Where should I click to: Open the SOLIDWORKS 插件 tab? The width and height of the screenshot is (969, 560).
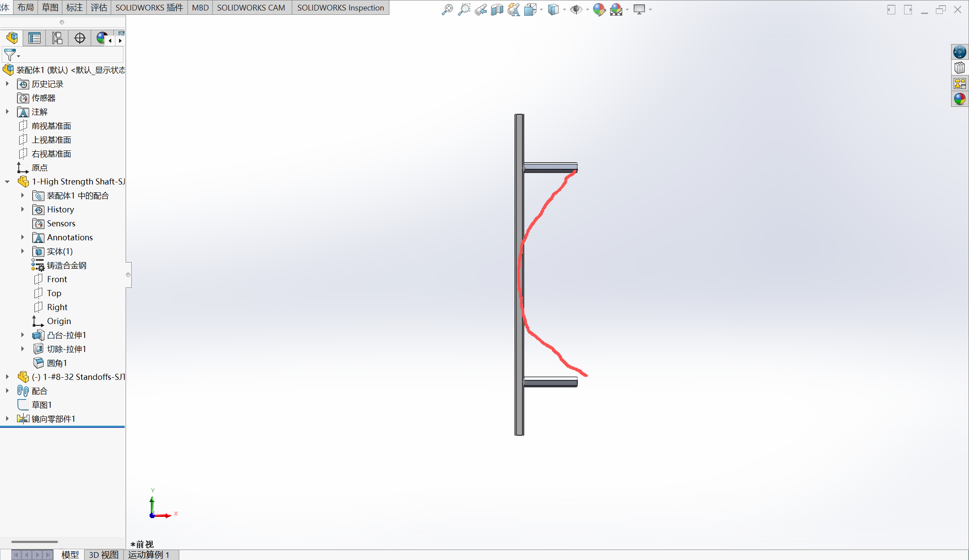coord(149,7)
